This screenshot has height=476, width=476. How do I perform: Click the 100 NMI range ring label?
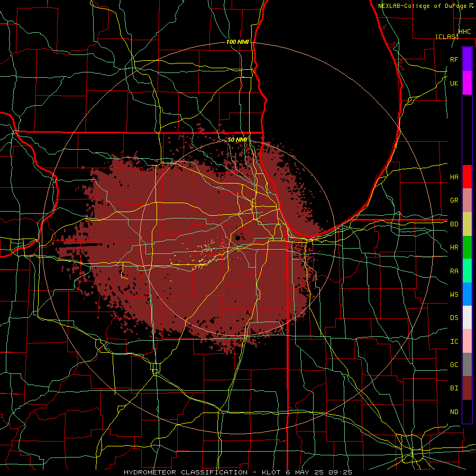point(237,42)
